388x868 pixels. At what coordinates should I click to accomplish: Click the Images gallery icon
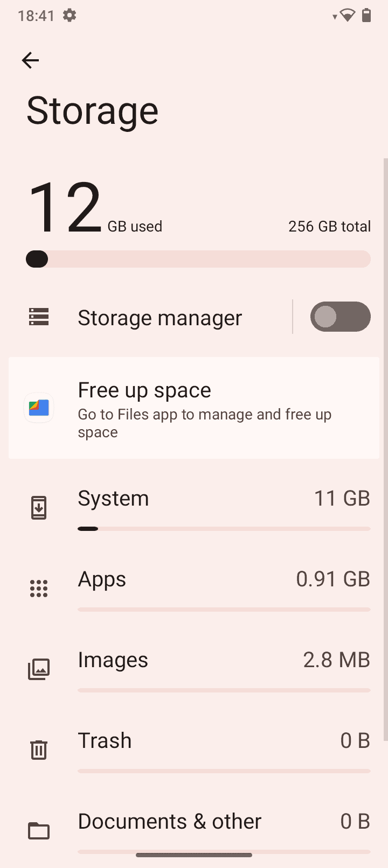39,669
